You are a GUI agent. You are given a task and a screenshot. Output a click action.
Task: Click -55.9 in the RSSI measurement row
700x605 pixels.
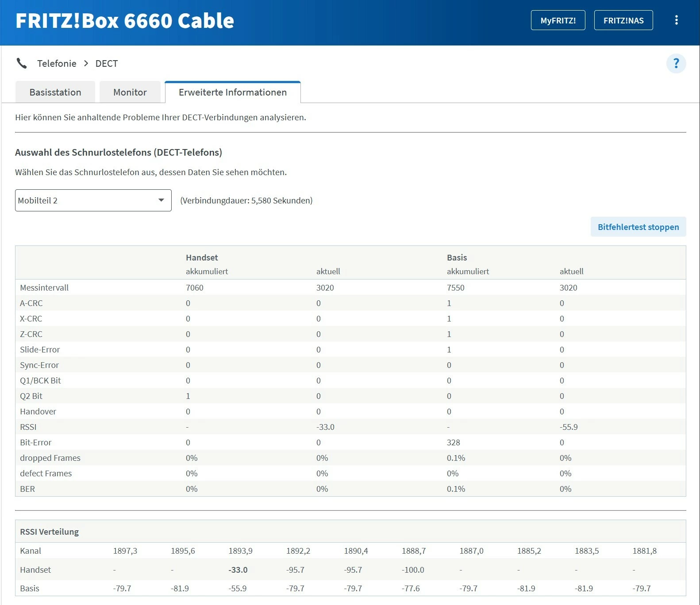coord(569,427)
